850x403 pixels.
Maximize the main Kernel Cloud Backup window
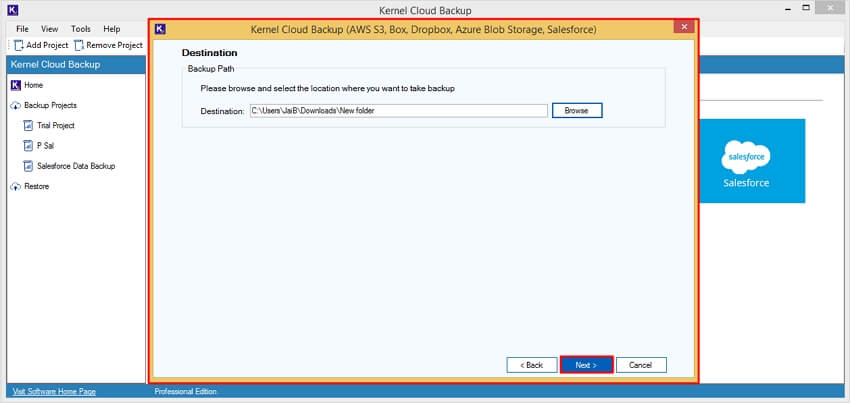(807, 8)
